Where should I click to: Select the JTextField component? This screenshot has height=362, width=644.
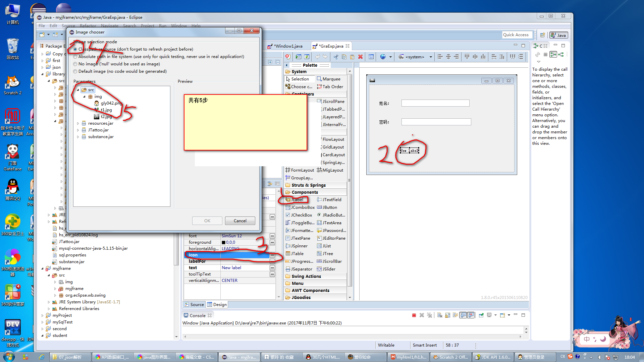[331, 199]
